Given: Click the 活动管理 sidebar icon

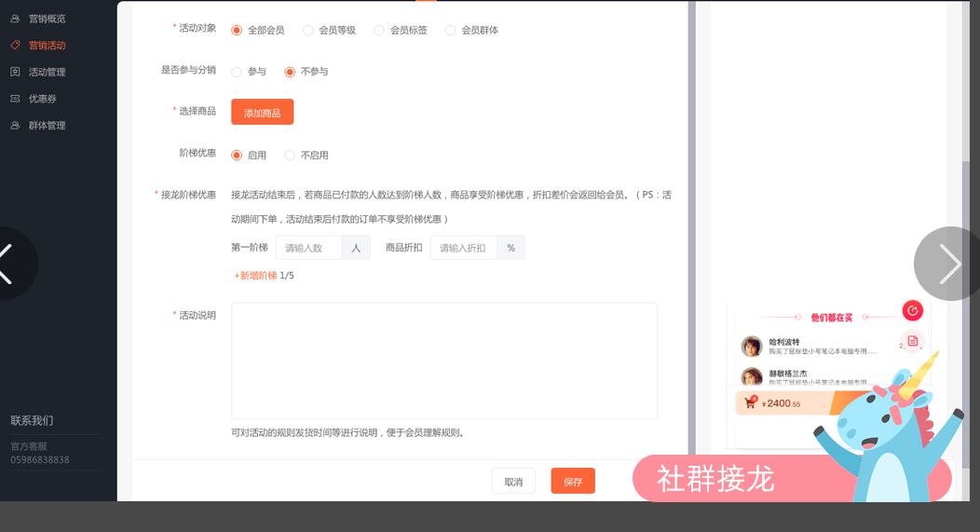Looking at the screenshot, I should point(15,72).
